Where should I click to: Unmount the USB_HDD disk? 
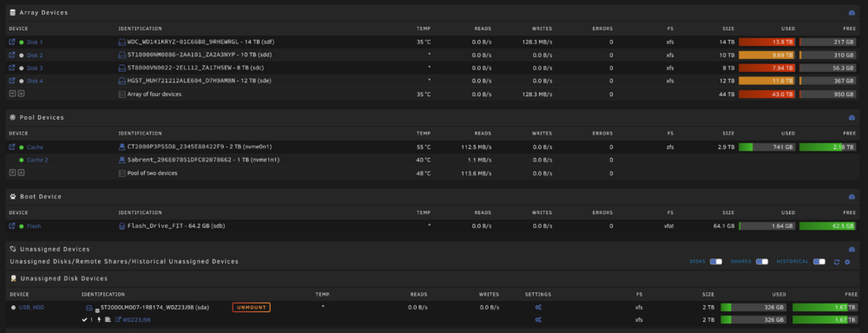251,307
